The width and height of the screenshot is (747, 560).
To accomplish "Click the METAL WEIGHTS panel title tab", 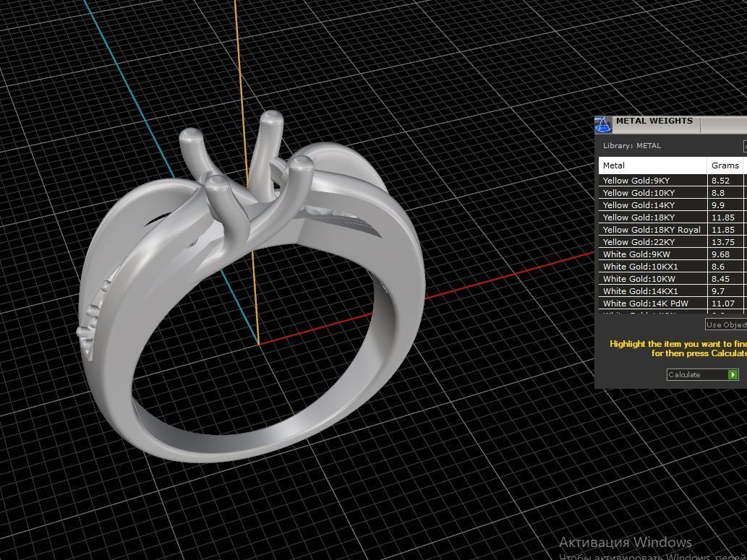I will (x=656, y=124).
